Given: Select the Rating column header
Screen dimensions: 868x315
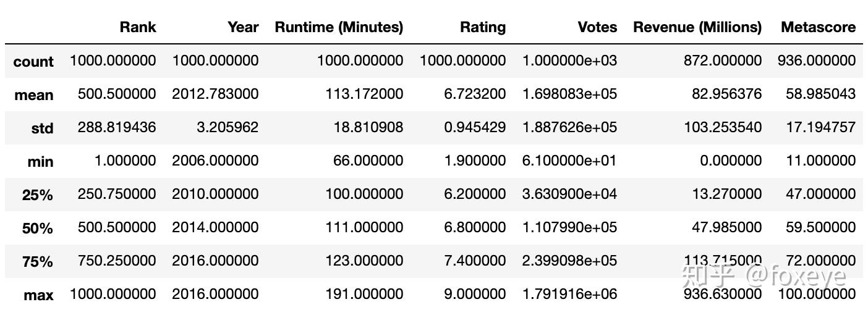Looking at the screenshot, I should pos(483,27).
